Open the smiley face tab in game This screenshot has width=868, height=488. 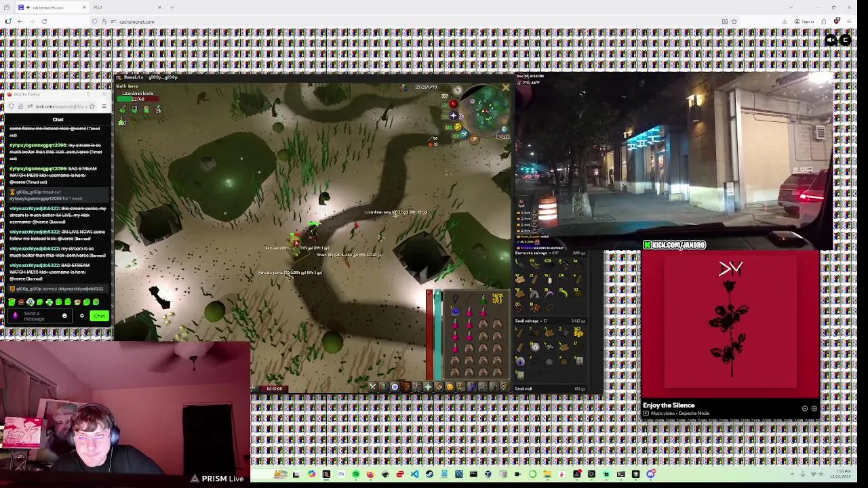(x=450, y=387)
